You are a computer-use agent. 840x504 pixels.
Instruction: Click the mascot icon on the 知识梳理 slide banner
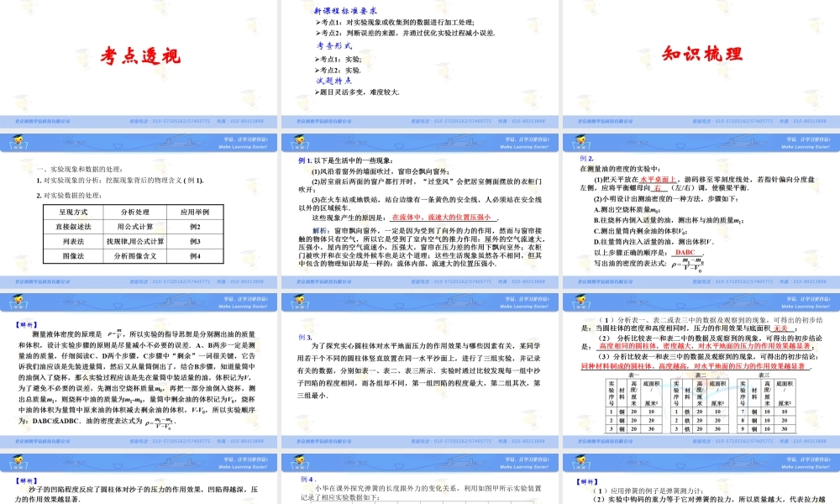click(582, 140)
